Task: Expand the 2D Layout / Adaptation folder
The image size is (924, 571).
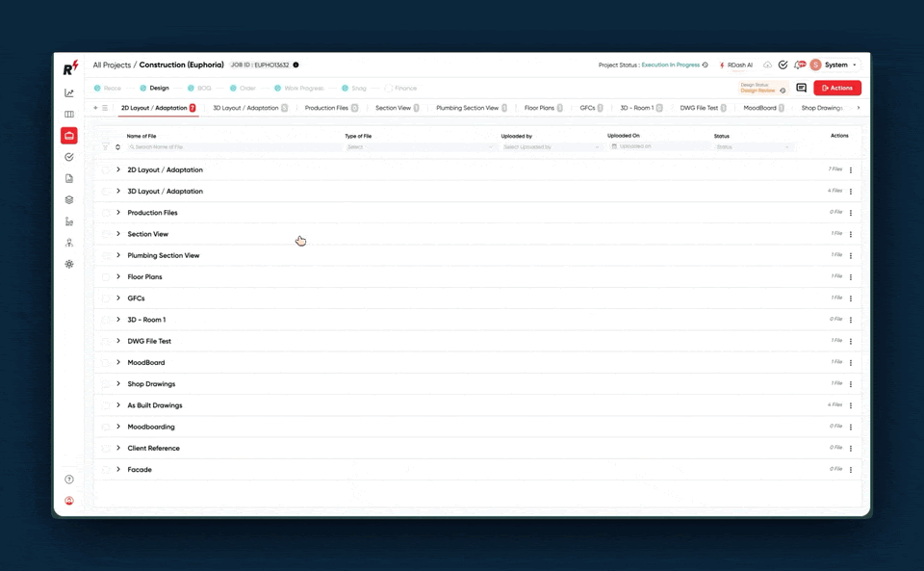Action: point(118,169)
